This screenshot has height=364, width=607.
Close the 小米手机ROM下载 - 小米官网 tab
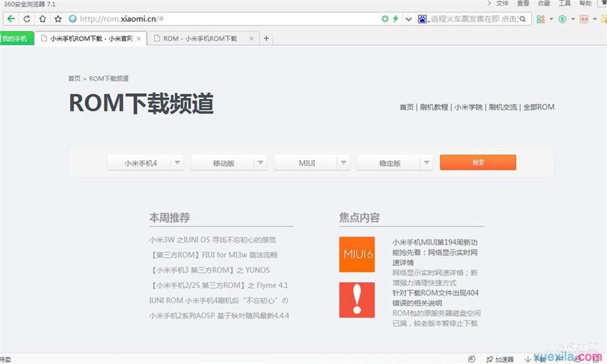138,39
